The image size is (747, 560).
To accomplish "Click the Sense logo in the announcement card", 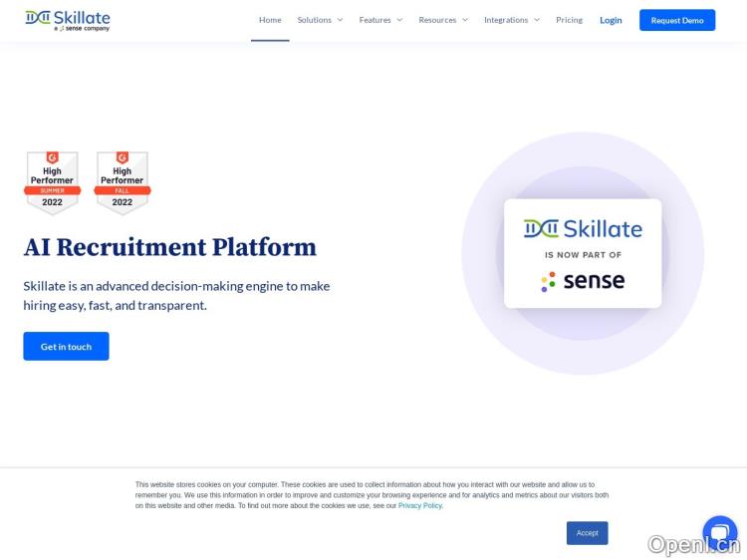I will tap(583, 281).
